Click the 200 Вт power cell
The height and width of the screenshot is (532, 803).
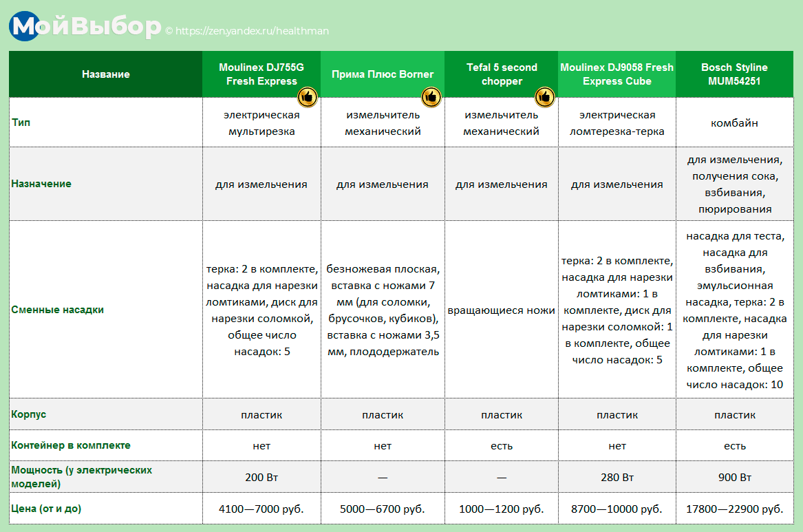point(261,477)
